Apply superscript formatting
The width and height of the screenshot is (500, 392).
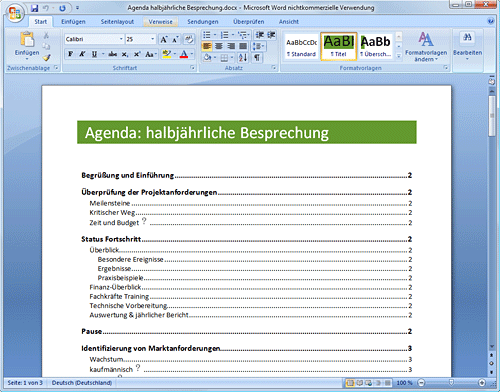[137, 54]
